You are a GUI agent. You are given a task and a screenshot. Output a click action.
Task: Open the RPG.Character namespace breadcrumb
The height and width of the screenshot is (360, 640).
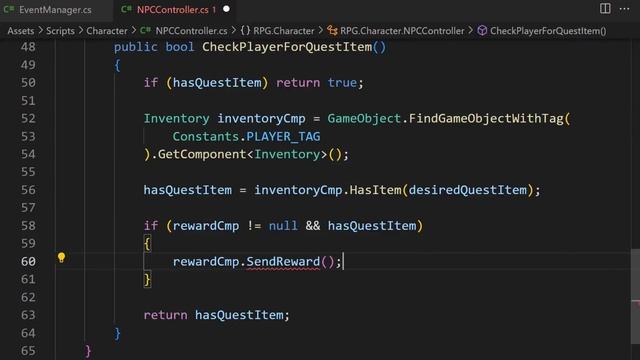(x=284, y=31)
